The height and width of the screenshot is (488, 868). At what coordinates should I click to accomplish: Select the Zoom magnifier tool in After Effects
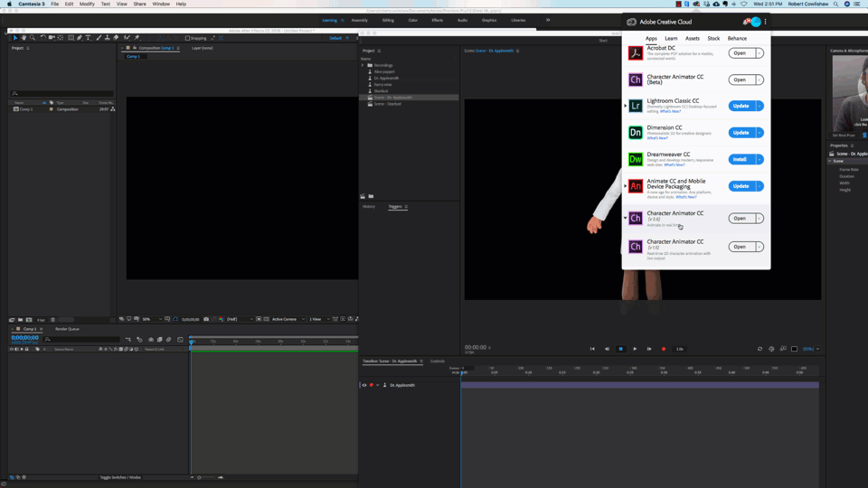click(33, 38)
